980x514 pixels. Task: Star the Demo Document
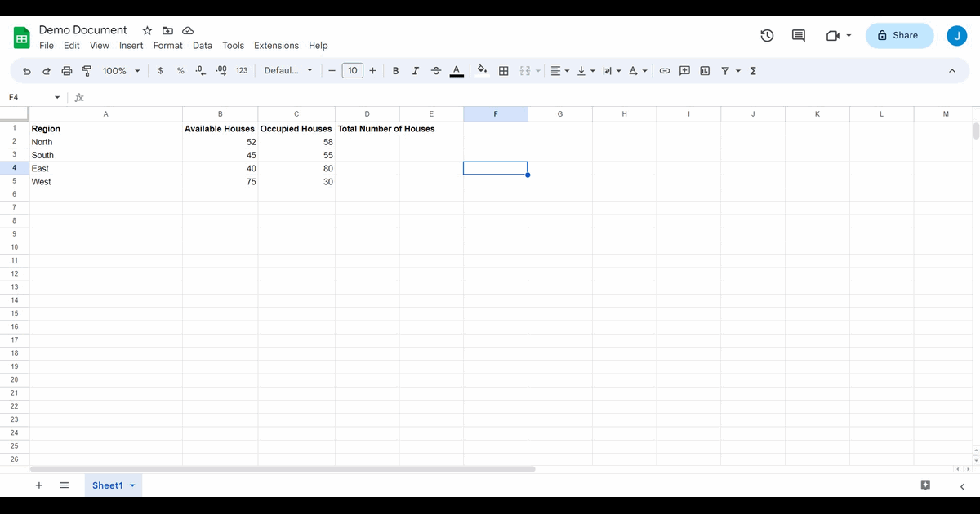click(x=147, y=30)
